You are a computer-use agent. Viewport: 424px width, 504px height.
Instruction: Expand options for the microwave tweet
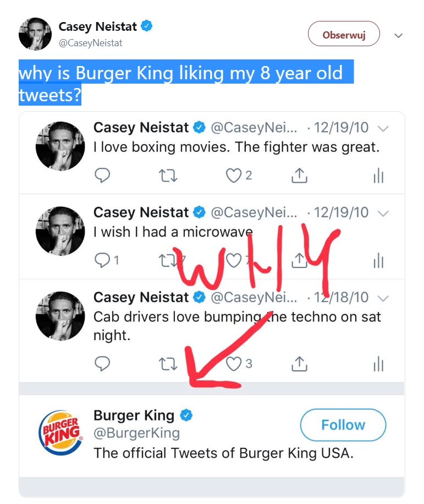tap(384, 213)
